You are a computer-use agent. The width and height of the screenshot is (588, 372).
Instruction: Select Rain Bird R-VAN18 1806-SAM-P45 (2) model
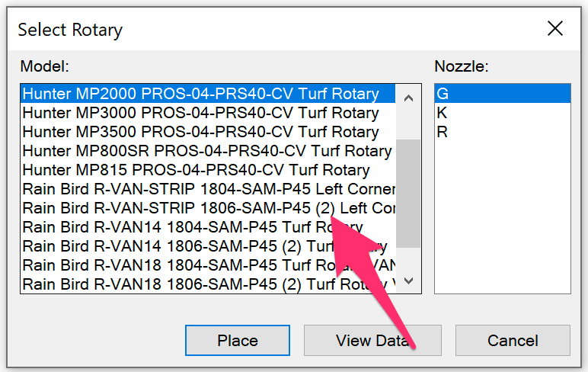pyautogui.click(x=208, y=284)
